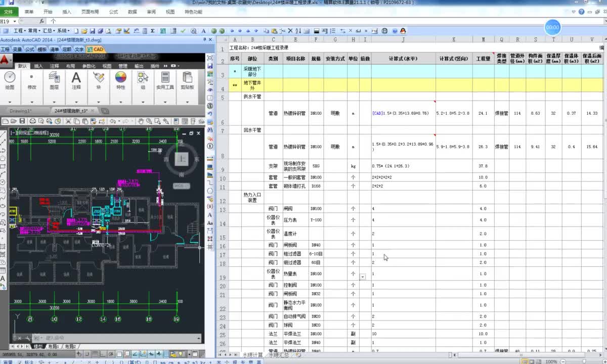Click the H19 name box field
This screenshot has height=364, width=607.
(7, 21)
